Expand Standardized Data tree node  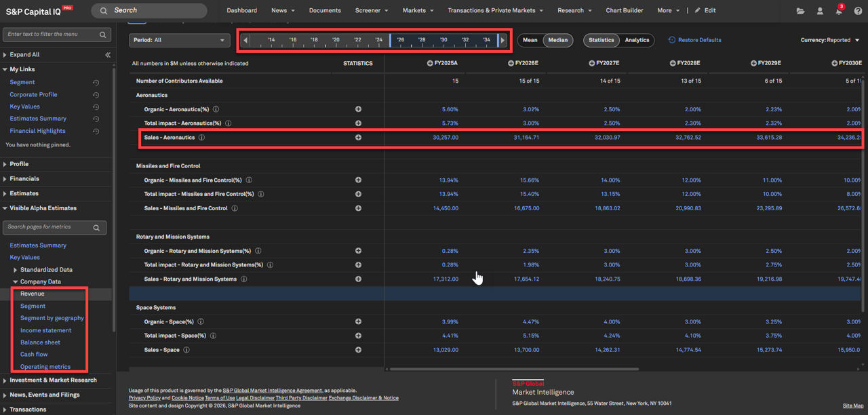click(x=16, y=270)
